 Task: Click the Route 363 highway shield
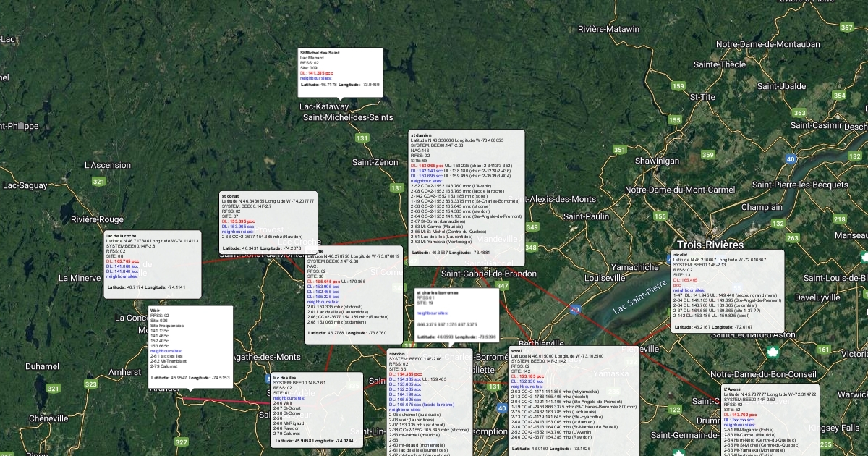point(799,113)
